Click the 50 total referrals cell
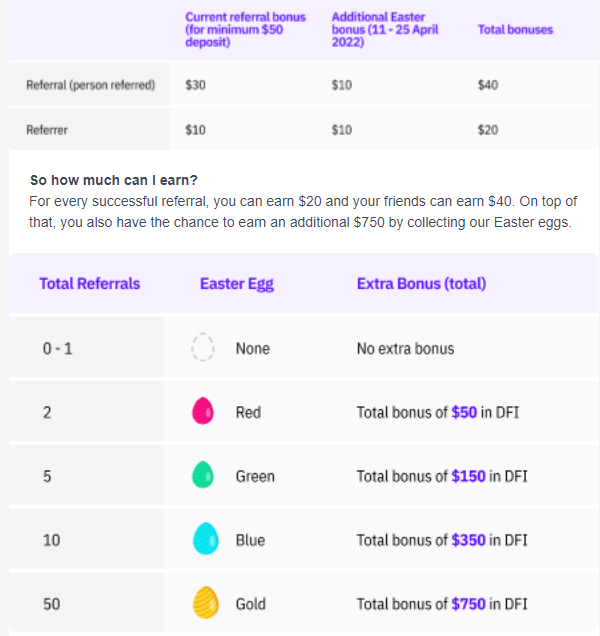Screen dimensions: 600x636 52,604
